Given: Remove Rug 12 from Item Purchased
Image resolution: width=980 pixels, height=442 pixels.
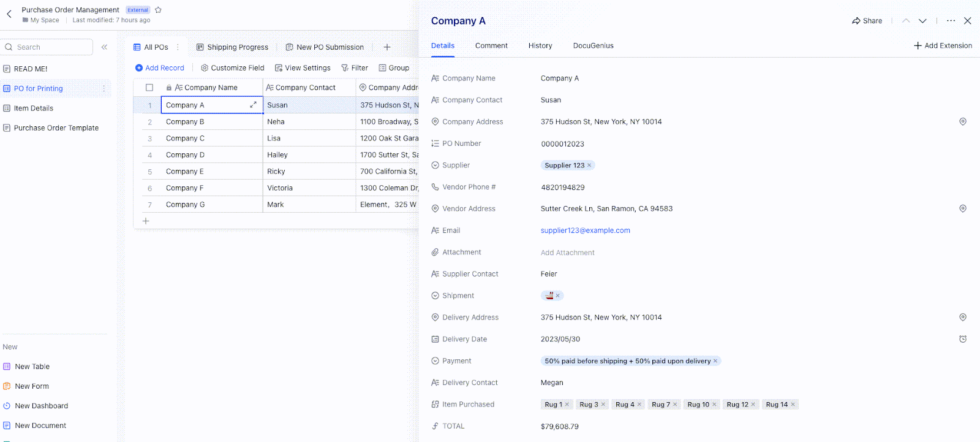Looking at the screenshot, I should point(753,405).
